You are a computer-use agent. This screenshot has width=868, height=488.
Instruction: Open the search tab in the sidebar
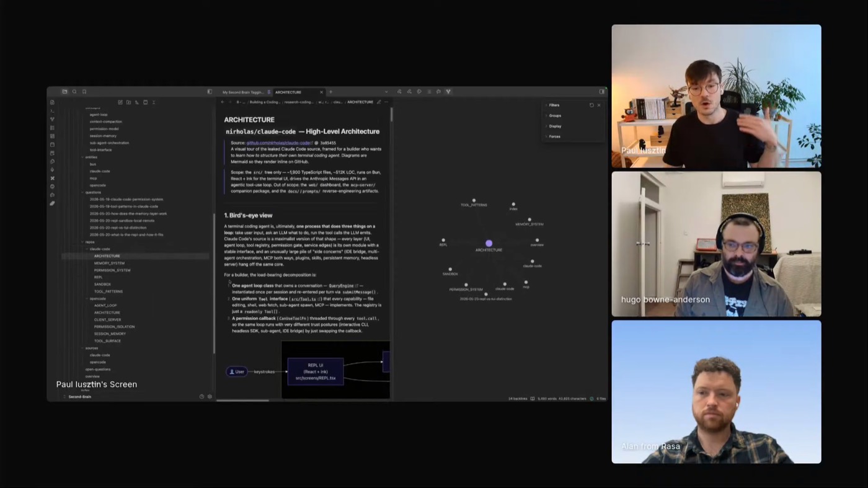coord(74,92)
